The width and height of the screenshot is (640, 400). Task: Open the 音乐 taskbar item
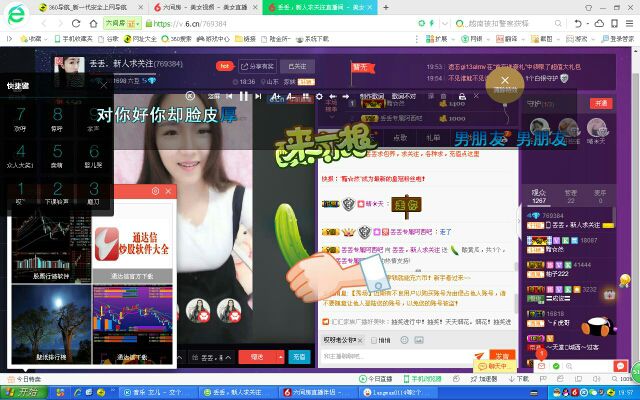(x=157, y=392)
